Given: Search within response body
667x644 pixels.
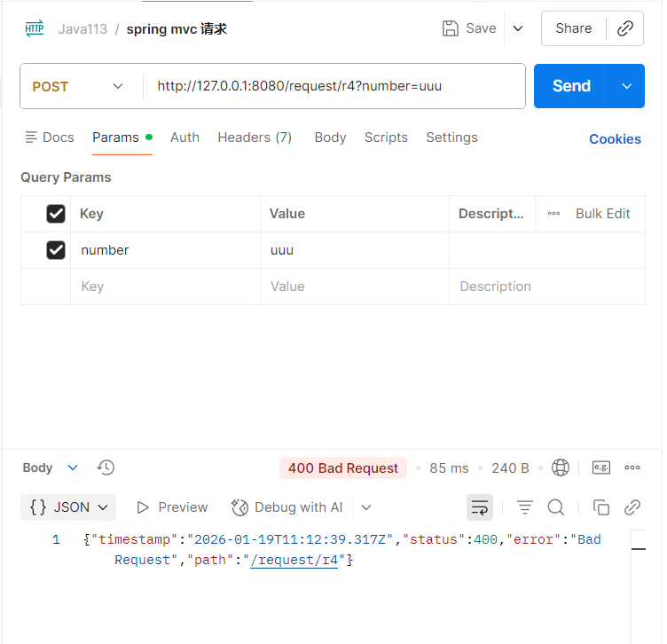Looking at the screenshot, I should (x=556, y=507).
